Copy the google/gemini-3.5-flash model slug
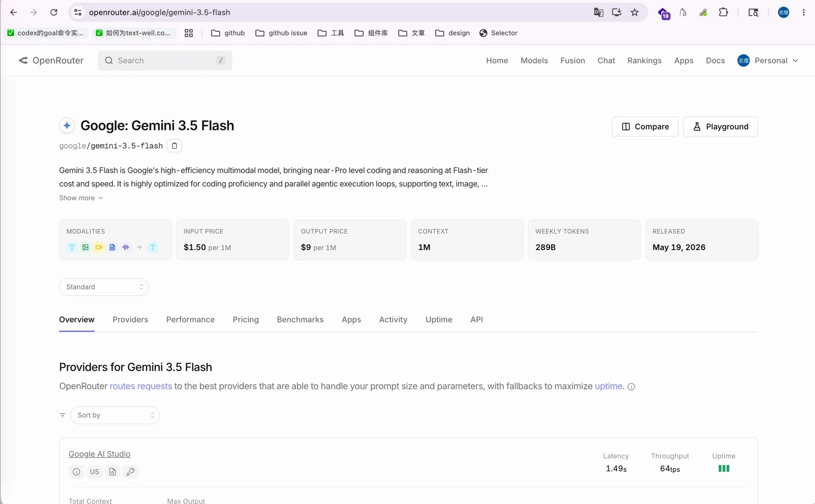This screenshot has width=815, height=504. pos(174,146)
